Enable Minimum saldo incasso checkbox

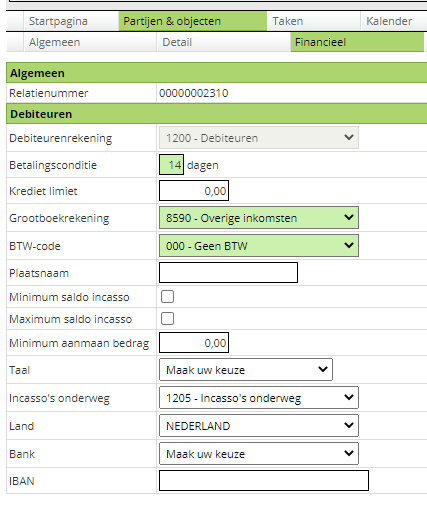(x=167, y=296)
